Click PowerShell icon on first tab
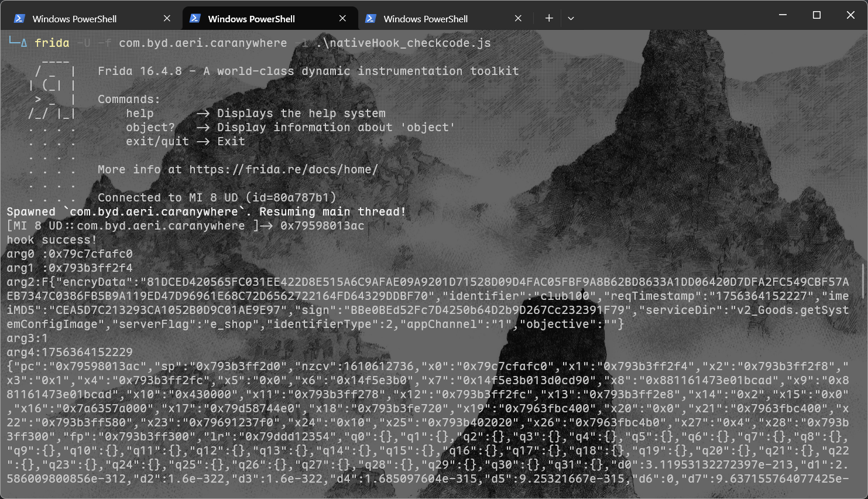Screen dimensions: 868x499 point(19,19)
